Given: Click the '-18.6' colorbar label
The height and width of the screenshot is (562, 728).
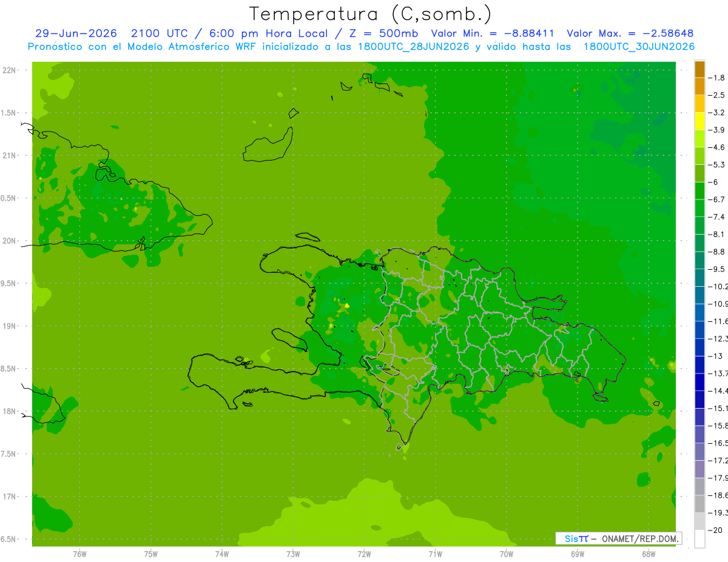Looking at the screenshot, I should [718, 495].
